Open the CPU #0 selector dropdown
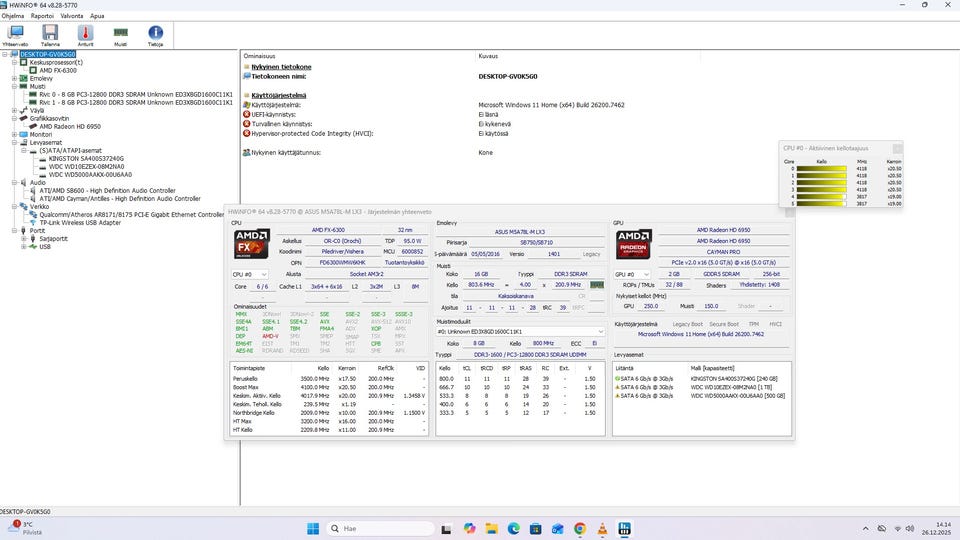960x540 pixels. click(249, 273)
